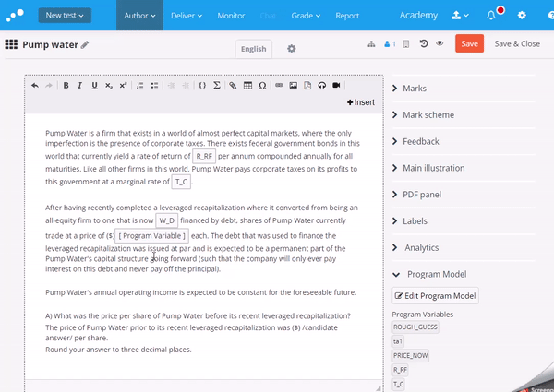Insert a video clip icon
Screen dimensions: 554x392
(336, 86)
